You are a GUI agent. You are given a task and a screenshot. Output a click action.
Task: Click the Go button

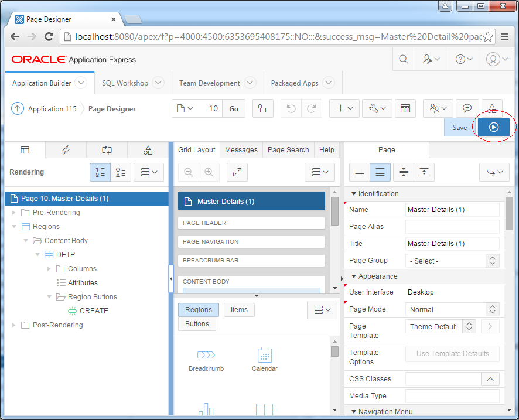[x=234, y=108]
